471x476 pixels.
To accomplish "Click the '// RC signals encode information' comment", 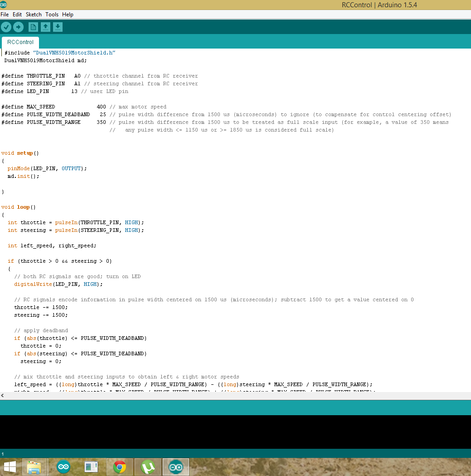I will 214,299.
